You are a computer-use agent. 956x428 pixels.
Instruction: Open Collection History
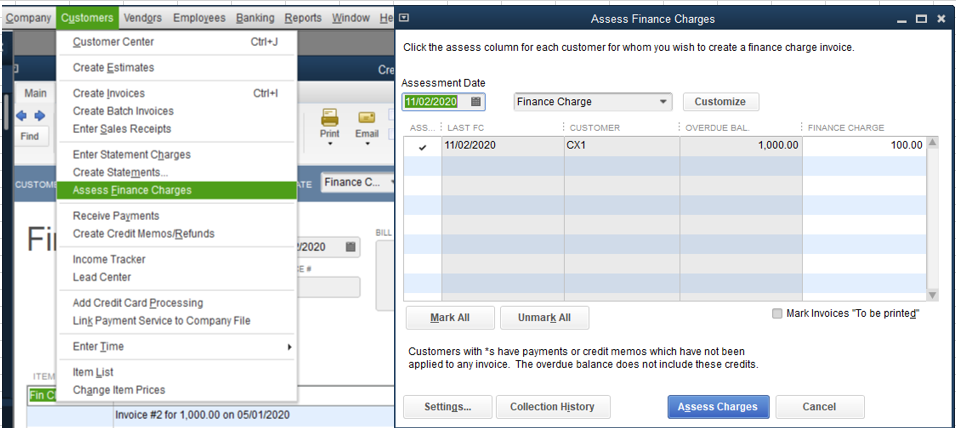point(552,407)
